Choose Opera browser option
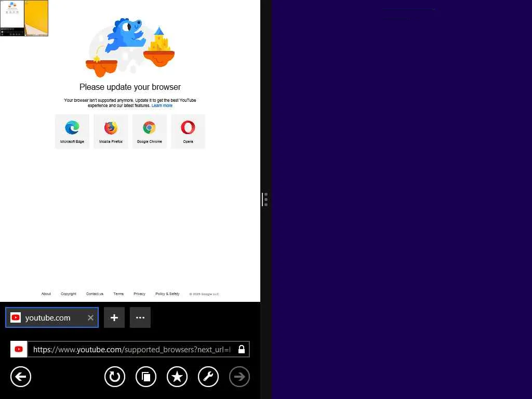This screenshot has width=532, height=399. pos(188,131)
